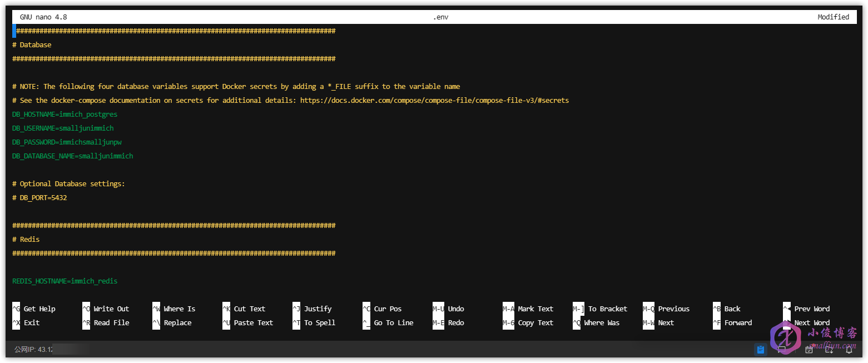Click the docs.docker.com compose secrets URL
This screenshot has height=363, width=868.
coord(434,101)
